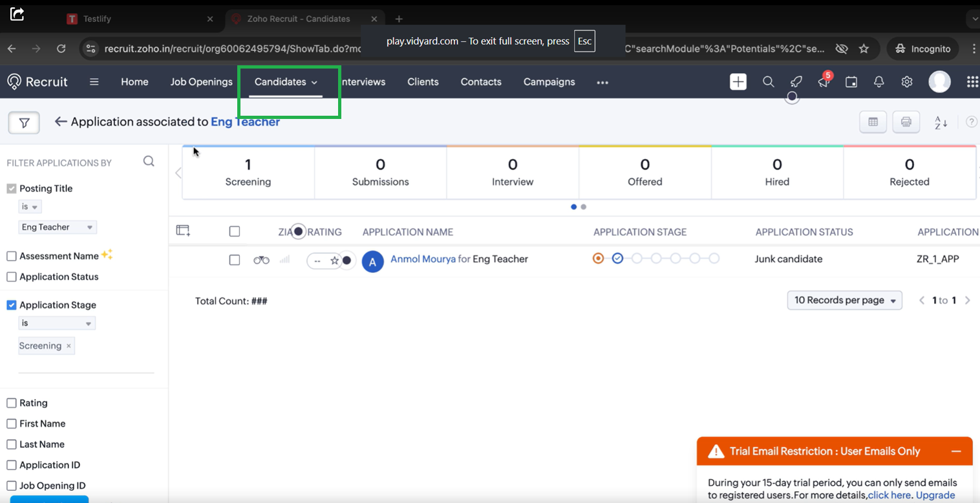The height and width of the screenshot is (503, 980).
Task: Select the Rejected stage card
Action: (x=909, y=172)
